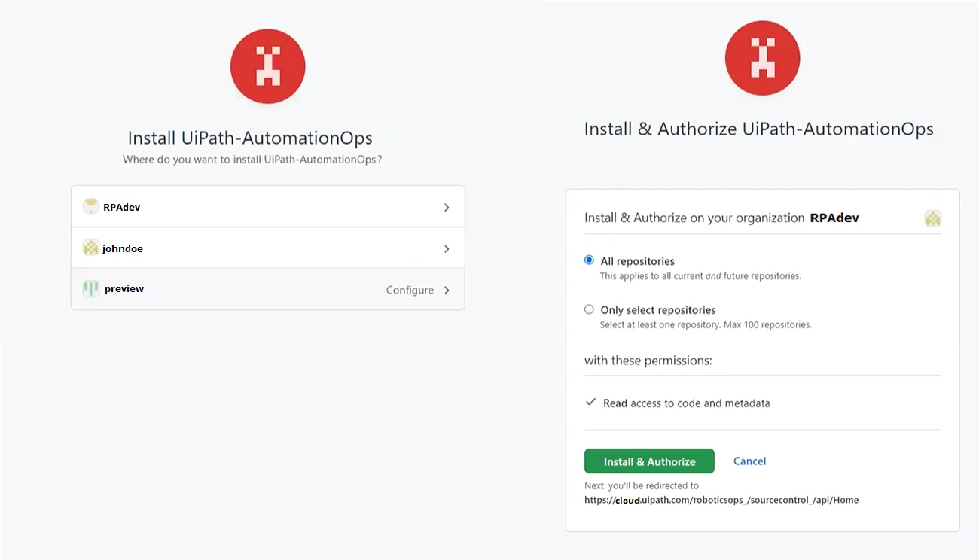The width and height of the screenshot is (979, 560).
Task: Click the UiPath logo on the Install & Authorize panel
Action: [x=762, y=57]
